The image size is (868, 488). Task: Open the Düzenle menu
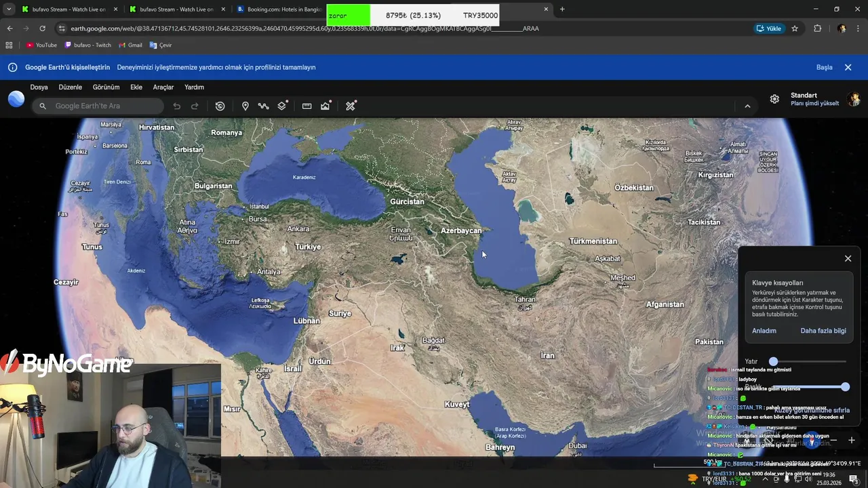70,87
